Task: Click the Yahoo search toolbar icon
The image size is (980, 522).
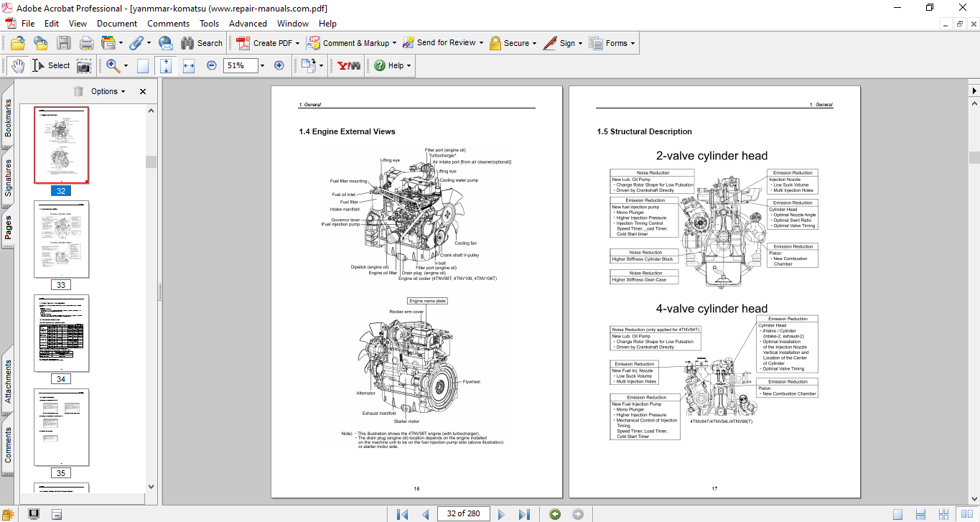Action: click(349, 65)
